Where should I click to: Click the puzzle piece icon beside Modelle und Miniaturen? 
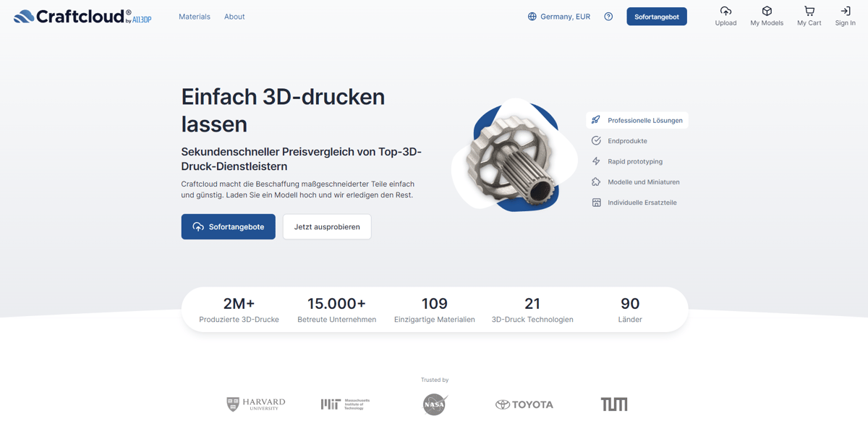[x=596, y=182]
